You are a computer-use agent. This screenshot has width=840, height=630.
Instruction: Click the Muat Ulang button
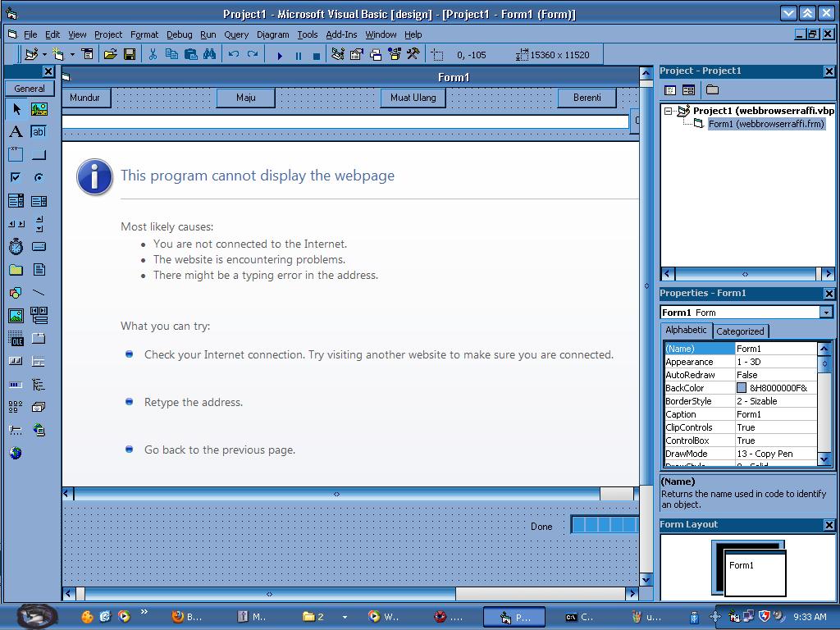(x=413, y=98)
